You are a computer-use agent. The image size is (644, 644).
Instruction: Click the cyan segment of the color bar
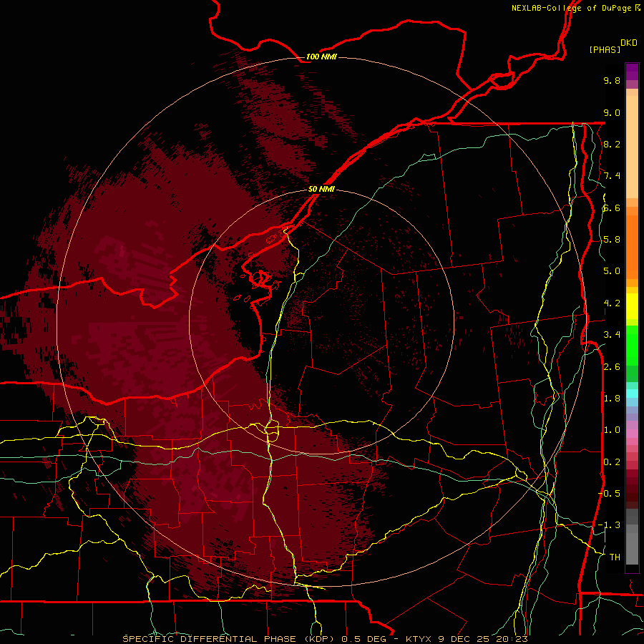[x=632, y=393]
